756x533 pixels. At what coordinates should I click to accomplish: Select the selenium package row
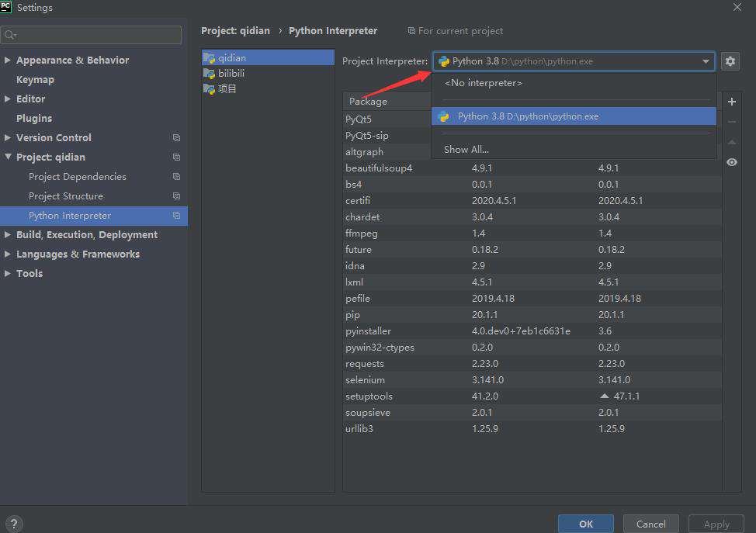pos(532,379)
